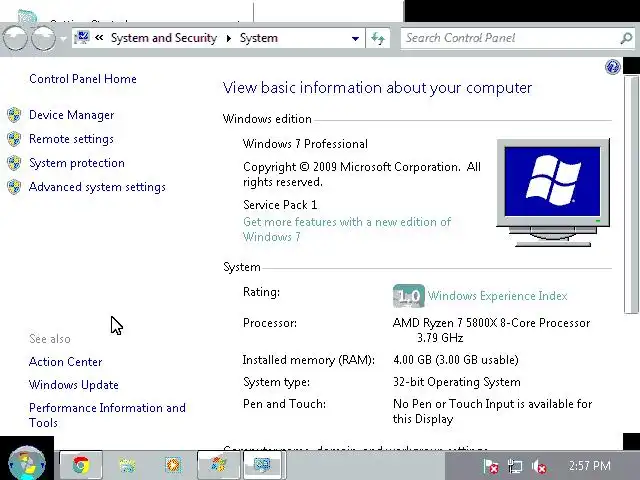The width and height of the screenshot is (640, 480).
Task: Open the network icon in tray
Action: click(515, 466)
